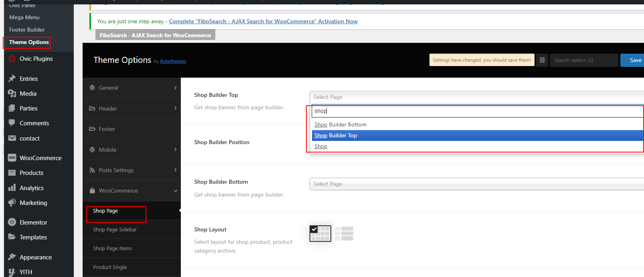Click the Footer section folder icon
644x277 pixels.
(92, 129)
